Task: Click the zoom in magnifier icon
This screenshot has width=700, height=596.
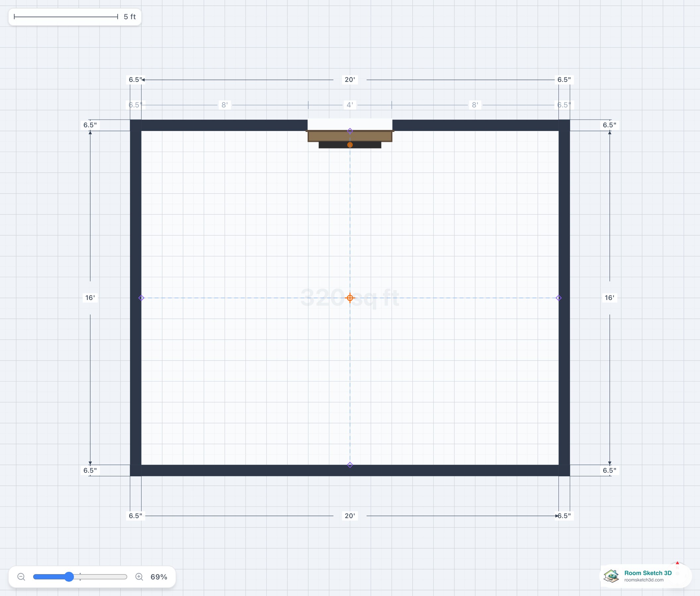Action: click(x=139, y=577)
